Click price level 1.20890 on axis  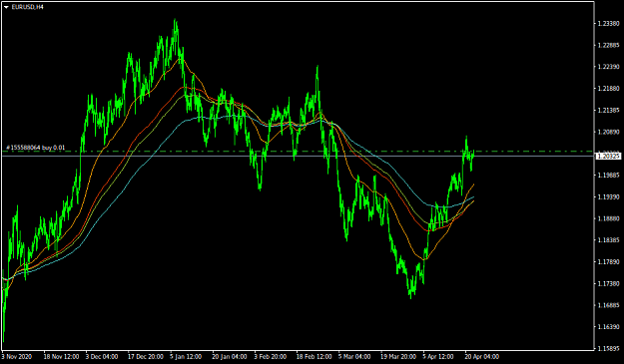(x=609, y=132)
